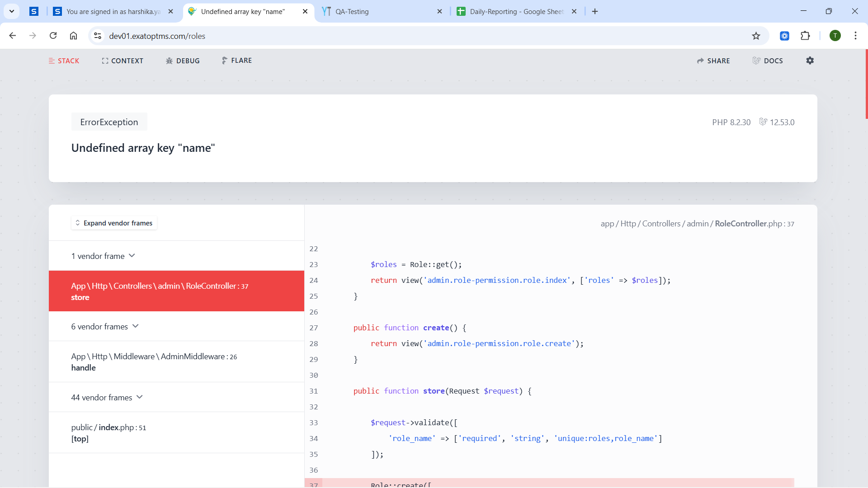Bookmark this page with star icon

tap(756, 36)
